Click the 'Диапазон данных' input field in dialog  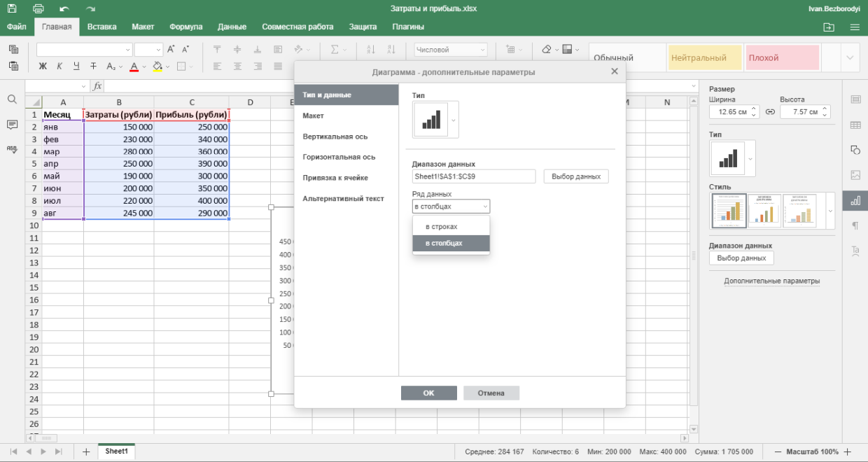[x=474, y=176]
